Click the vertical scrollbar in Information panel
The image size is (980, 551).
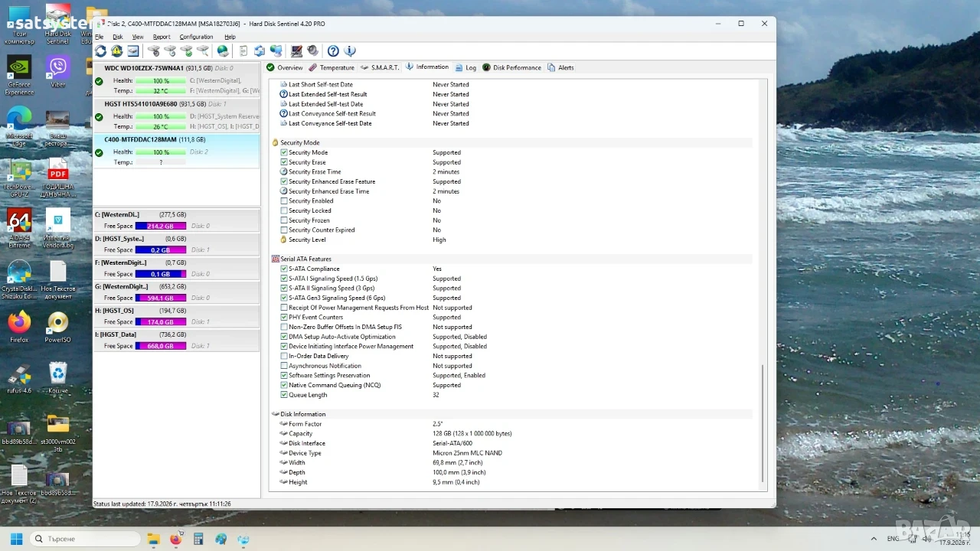click(763, 425)
